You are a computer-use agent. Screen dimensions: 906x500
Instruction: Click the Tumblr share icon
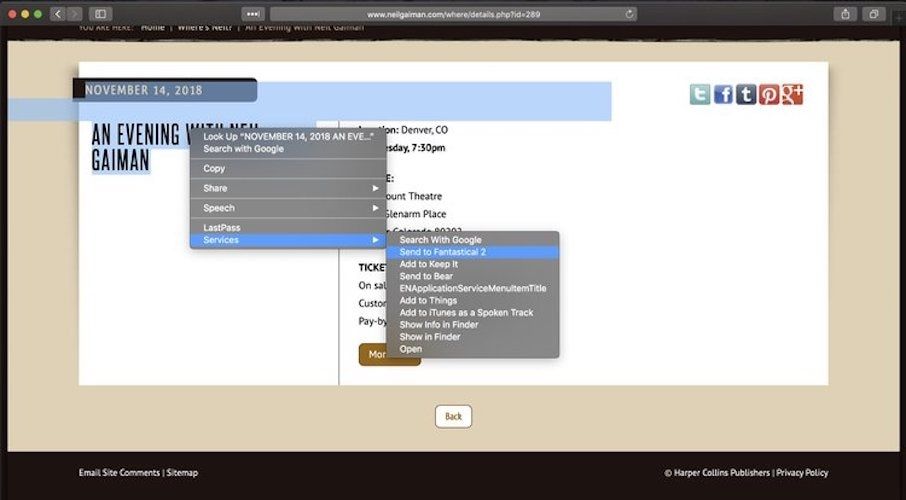coord(746,94)
